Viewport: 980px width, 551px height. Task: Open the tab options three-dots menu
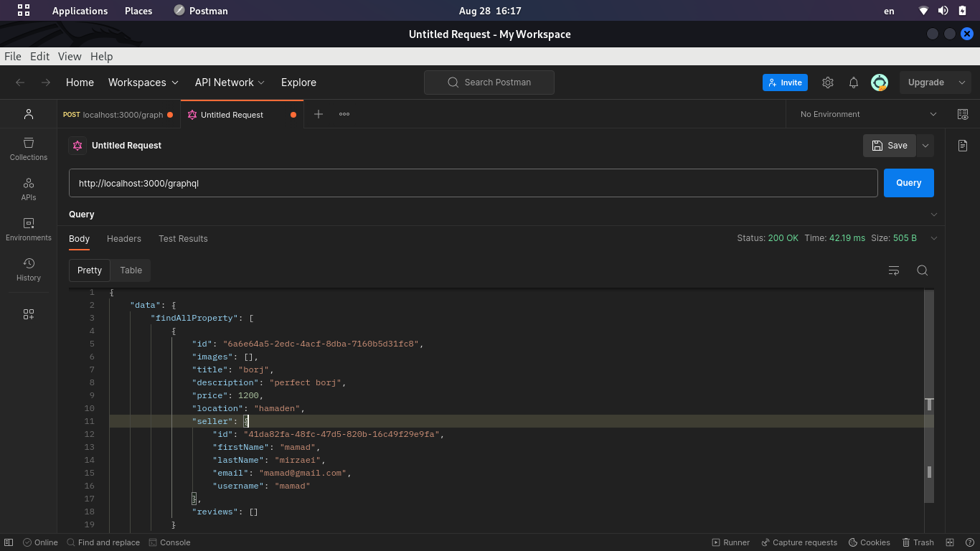pyautogui.click(x=344, y=114)
